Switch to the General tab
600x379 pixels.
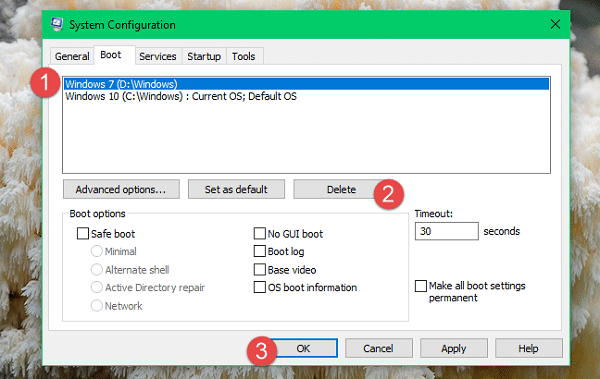[x=72, y=56]
